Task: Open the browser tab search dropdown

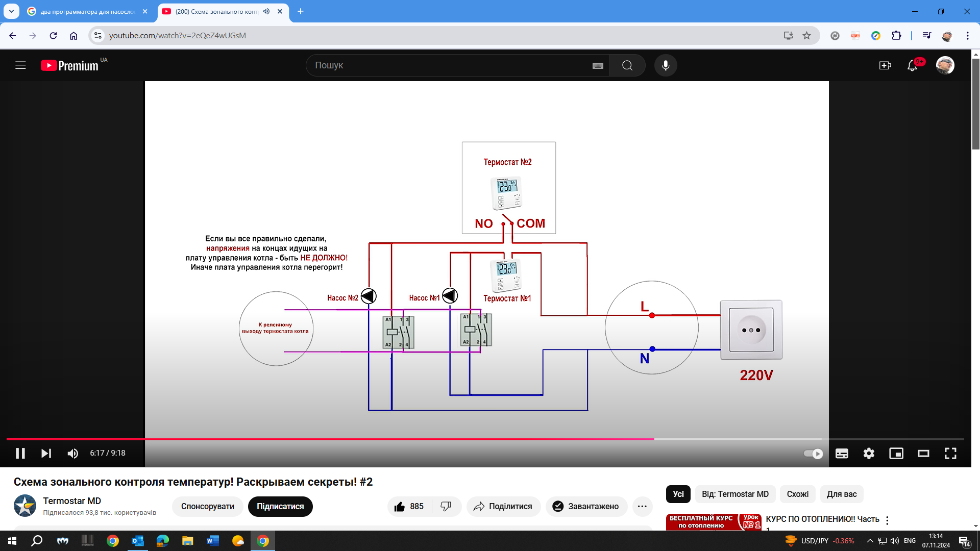Action: [11, 11]
